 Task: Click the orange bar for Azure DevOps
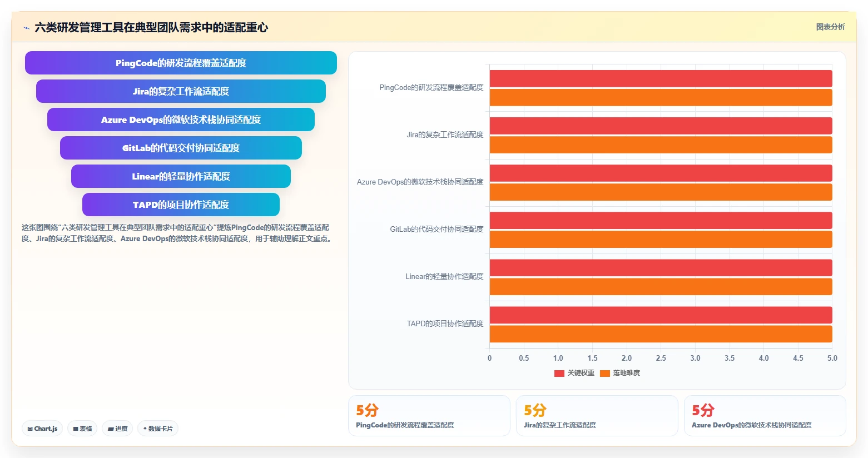(x=661, y=192)
